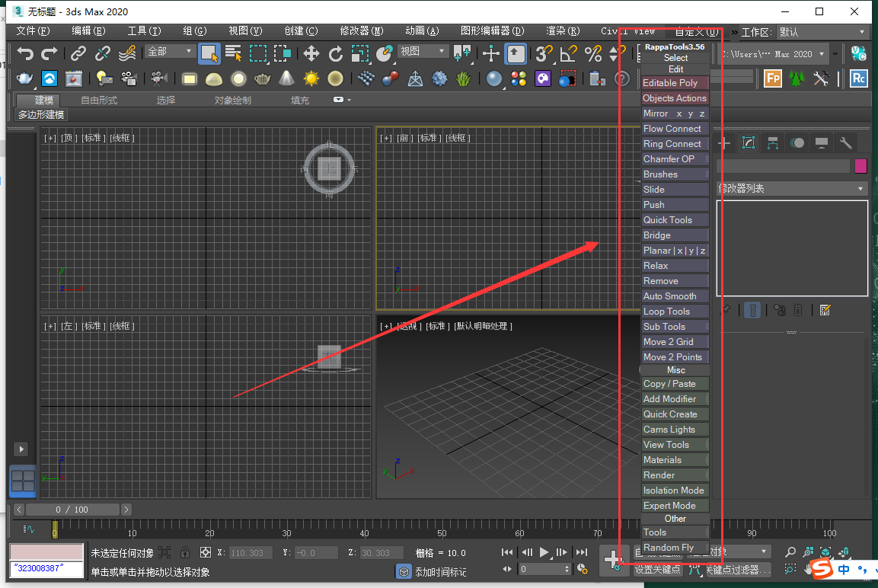Click the pink MAXScript listener swatch
The width and height of the screenshot is (878, 588).
pos(46,552)
